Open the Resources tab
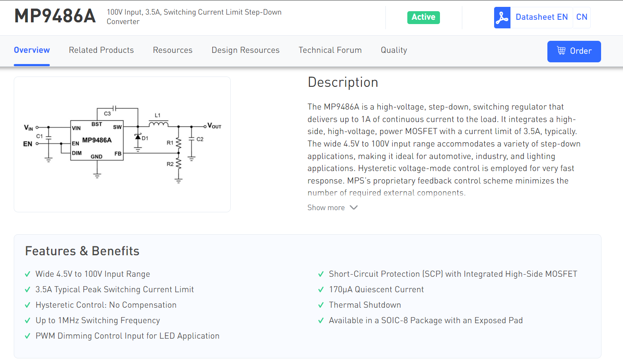The height and width of the screenshot is (364, 623). tap(173, 50)
